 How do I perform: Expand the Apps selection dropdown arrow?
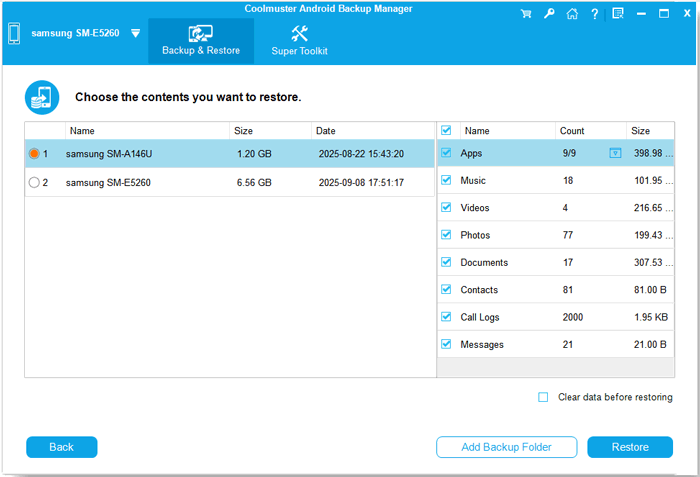(x=615, y=153)
